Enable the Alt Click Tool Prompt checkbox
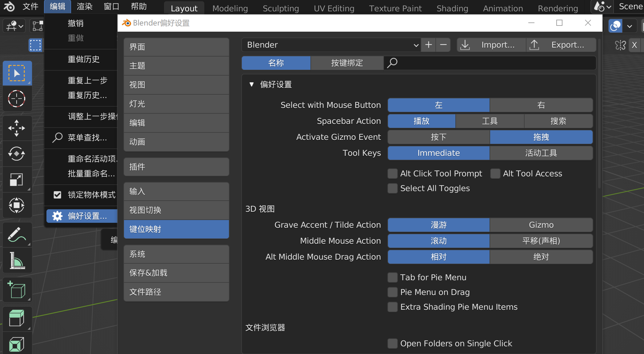Image resolution: width=644 pixels, height=354 pixels. 392,174
